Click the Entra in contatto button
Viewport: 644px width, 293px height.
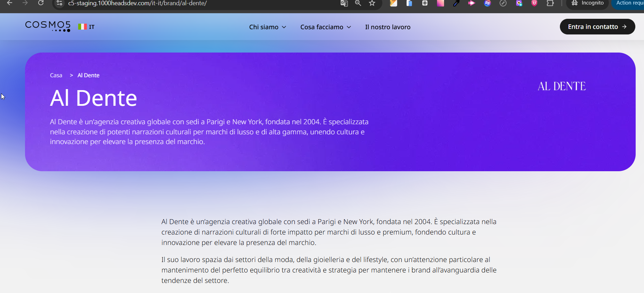pyautogui.click(x=597, y=27)
